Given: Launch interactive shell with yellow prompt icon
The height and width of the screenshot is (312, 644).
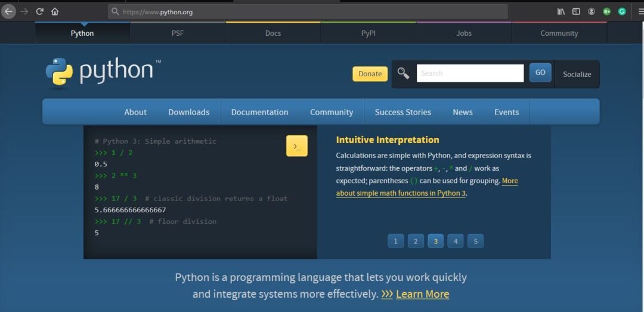Looking at the screenshot, I should click(x=296, y=146).
